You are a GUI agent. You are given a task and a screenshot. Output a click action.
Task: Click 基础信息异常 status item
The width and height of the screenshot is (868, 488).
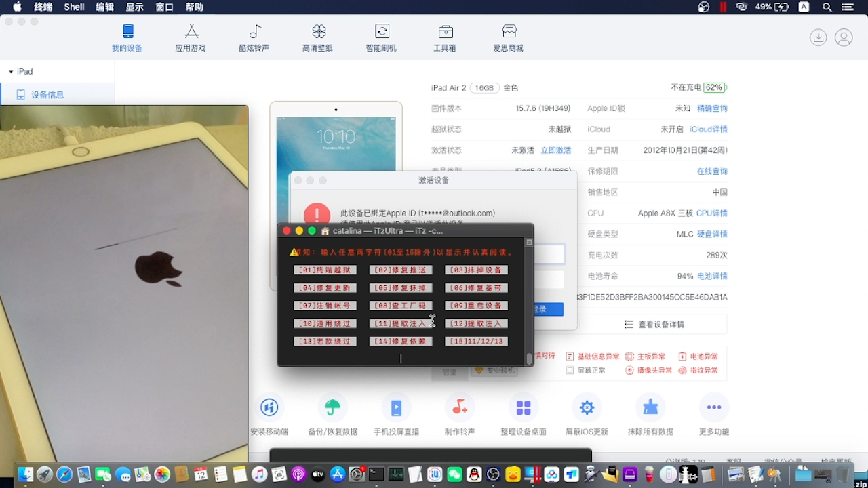coord(593,357)
